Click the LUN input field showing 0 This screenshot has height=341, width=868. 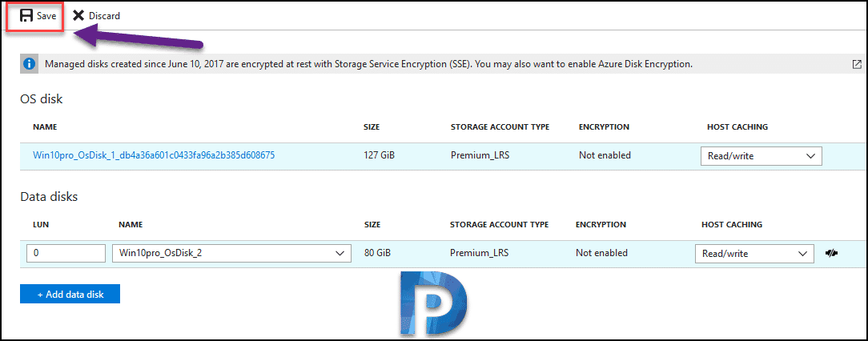pos(66,254)
